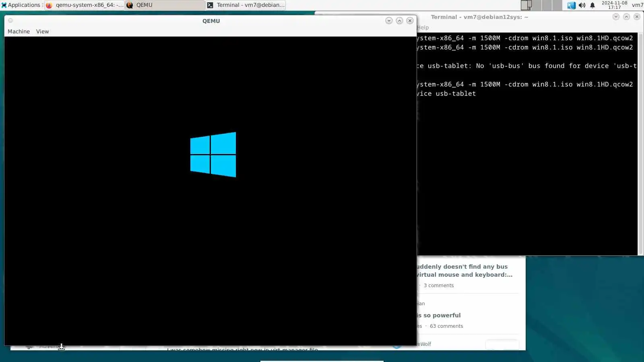Open the 'is so powerful' post link

(439, 315)
